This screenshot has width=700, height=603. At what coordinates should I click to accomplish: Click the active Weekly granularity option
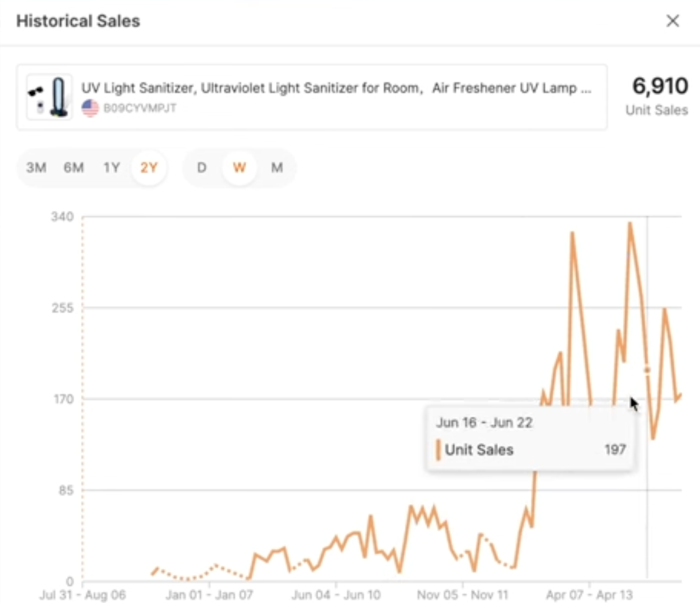click(x=239, y=167)
